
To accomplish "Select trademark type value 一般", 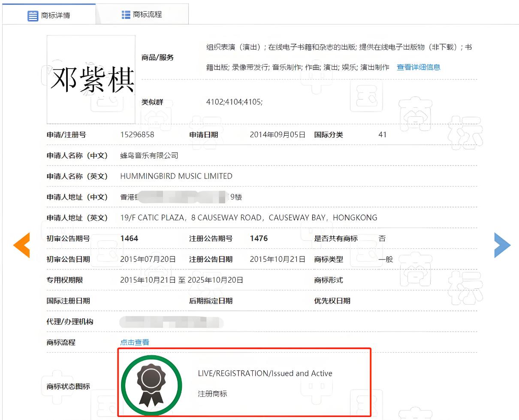I will tap(386, 259).
